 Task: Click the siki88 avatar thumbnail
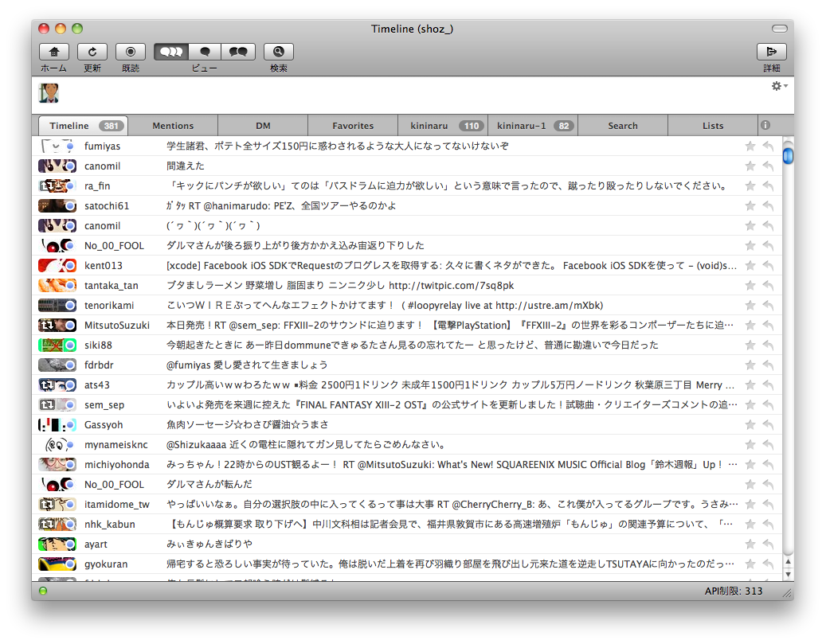(57, 345)
